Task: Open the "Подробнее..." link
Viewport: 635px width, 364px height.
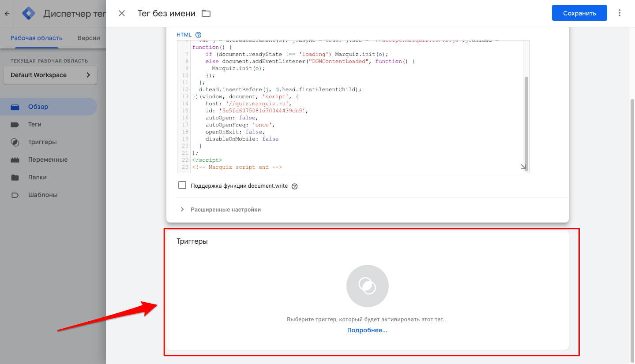Action: click(367, 330)
